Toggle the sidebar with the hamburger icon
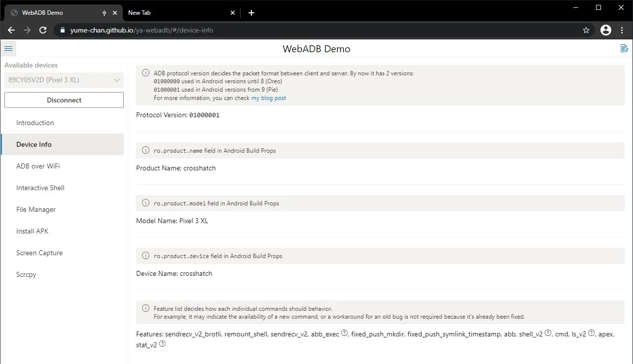Image resolution: width=633 pixels, height=364 pixels. pos(8,48)
